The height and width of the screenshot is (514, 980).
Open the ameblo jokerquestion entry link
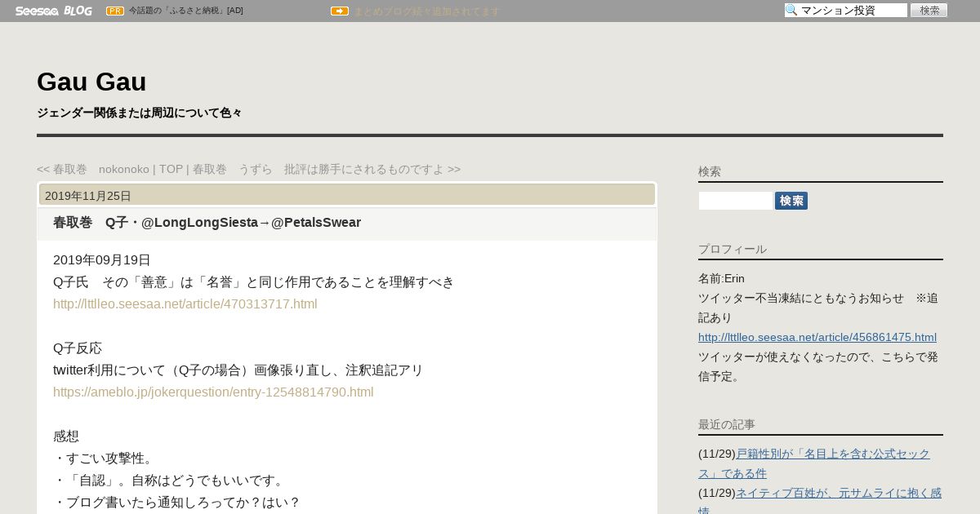213,392
